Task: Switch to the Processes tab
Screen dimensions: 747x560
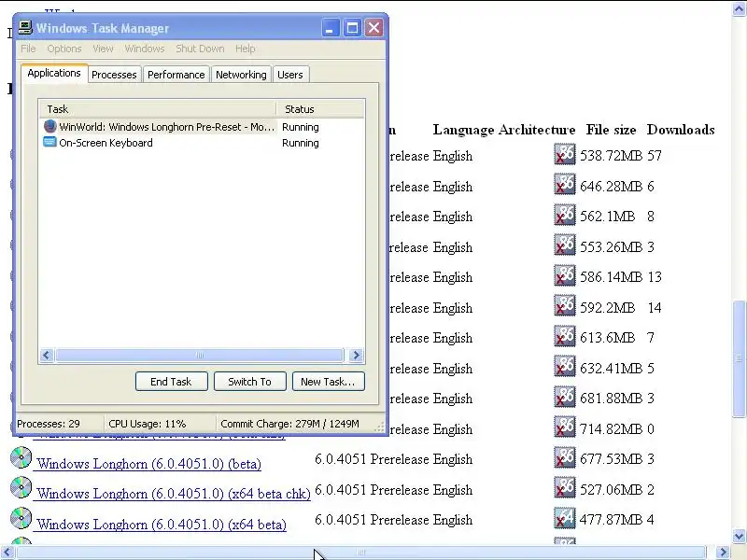Action: (114, 75)
